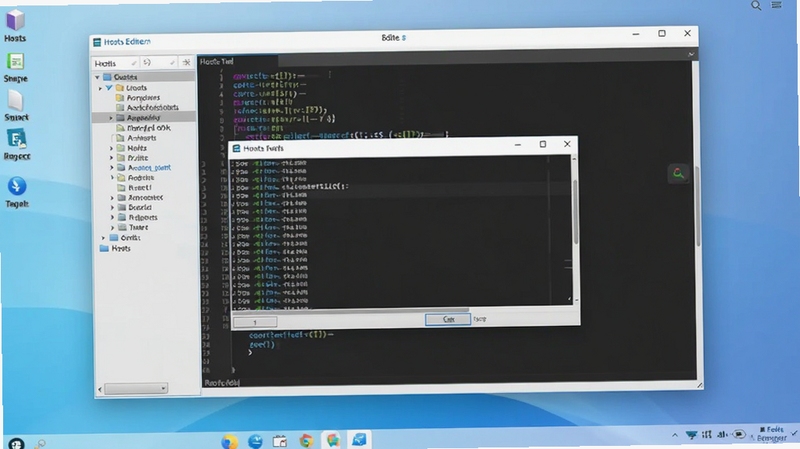Open the Chrome-like taskbar icon
This screenshot has width=800, height=449.
(306, 441)
